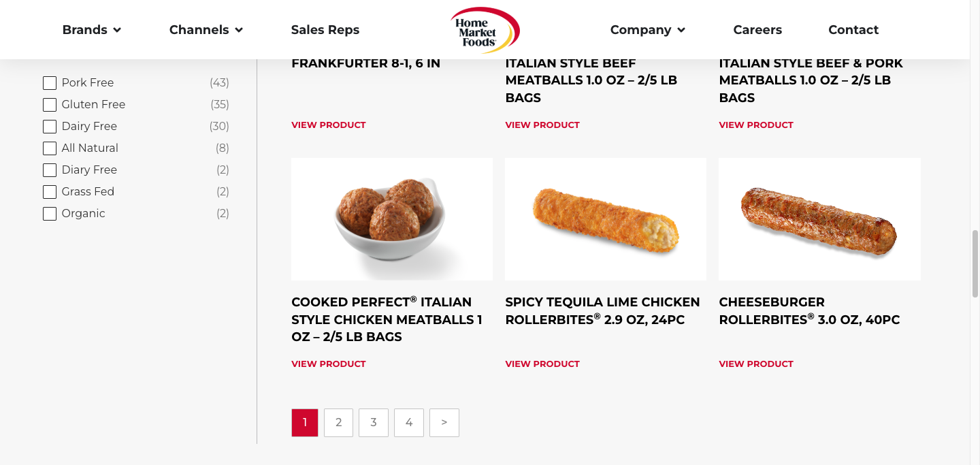Expand the Brands dropdown menu
The height and width of the screenshot is (465, 980).
(x=91, y=30)
